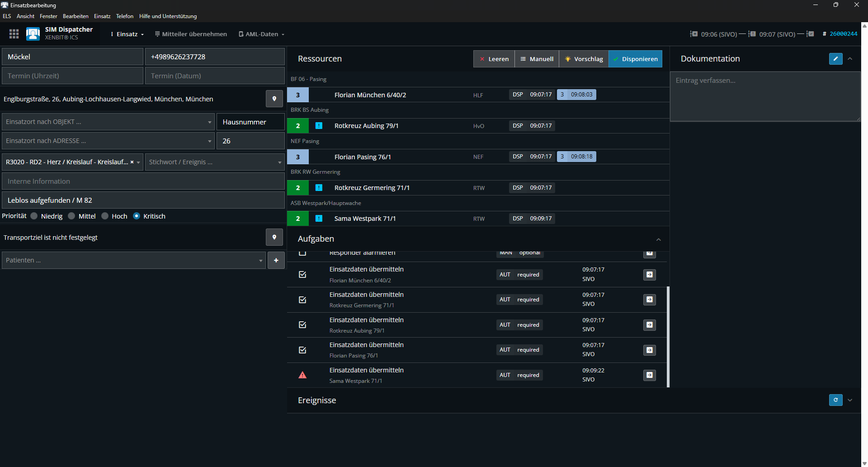Open the Telefon menu
Image resolution: width=868 pixels, height=467 pixels.
pos(124,16)
